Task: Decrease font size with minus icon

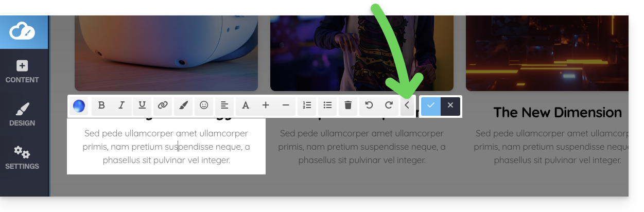Action: (x=286, y=105)
